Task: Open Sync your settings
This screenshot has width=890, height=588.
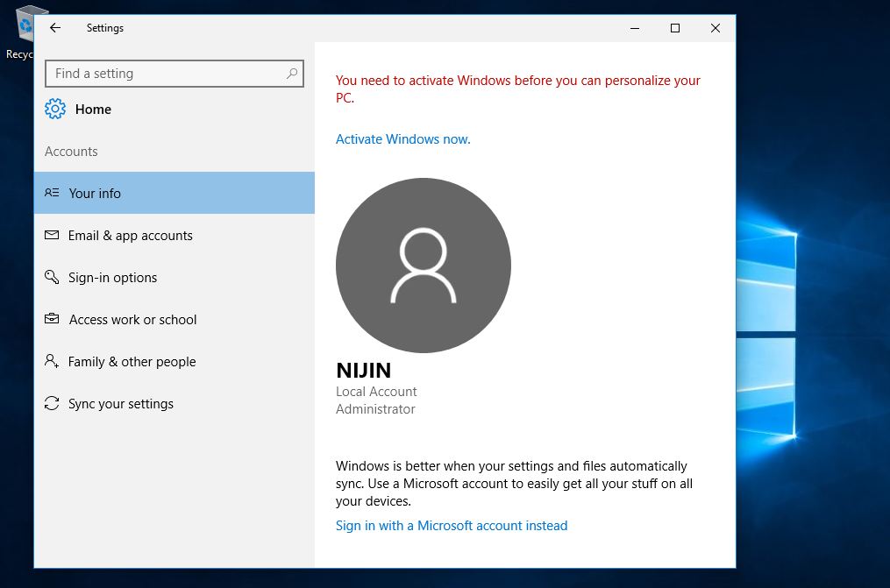Action: (174, 403)
